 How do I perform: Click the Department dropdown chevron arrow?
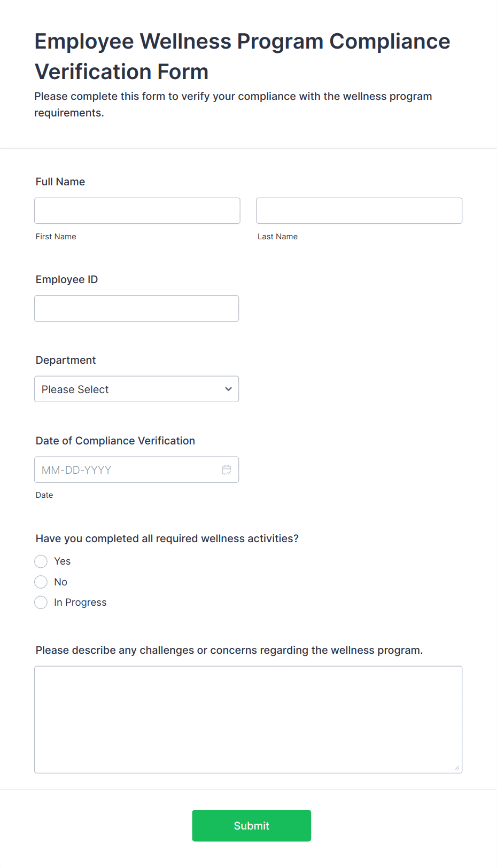(x=228, y=389)
